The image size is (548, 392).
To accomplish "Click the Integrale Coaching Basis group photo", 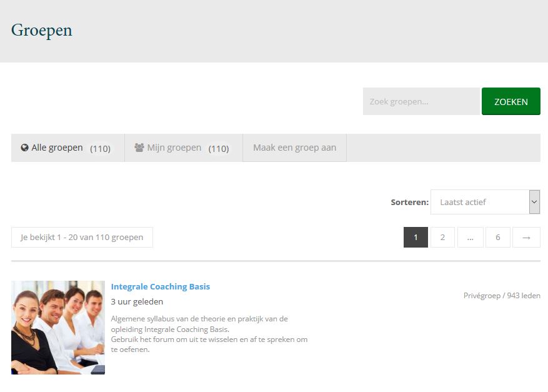I will click(x=58, y=327).
